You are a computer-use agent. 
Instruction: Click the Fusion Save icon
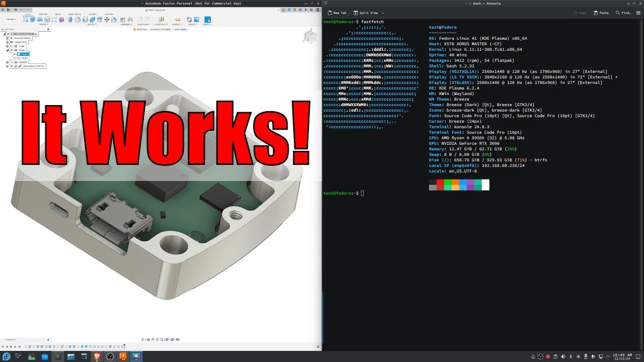16,10
